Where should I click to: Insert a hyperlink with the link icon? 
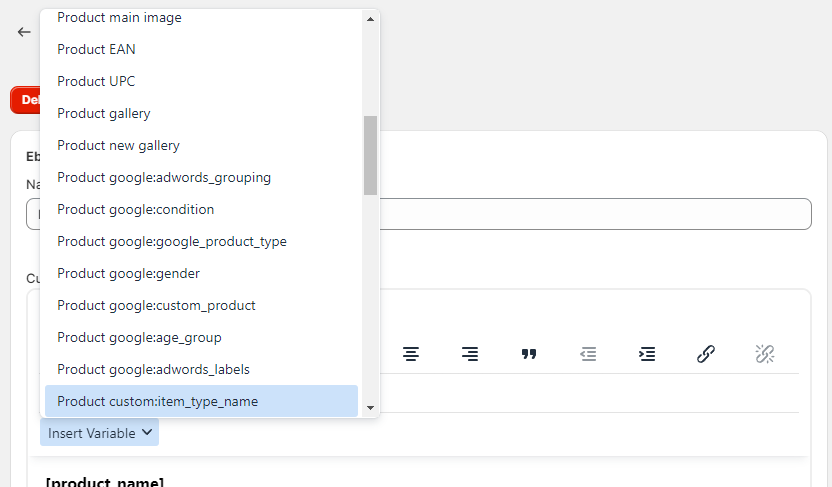pyautogui.click(x=706, y=354)
